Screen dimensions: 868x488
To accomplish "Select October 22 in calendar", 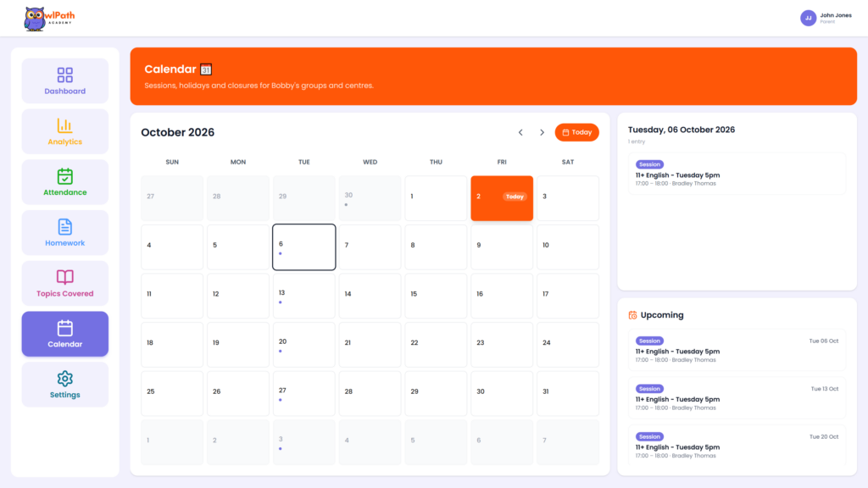I will point(436,345).
